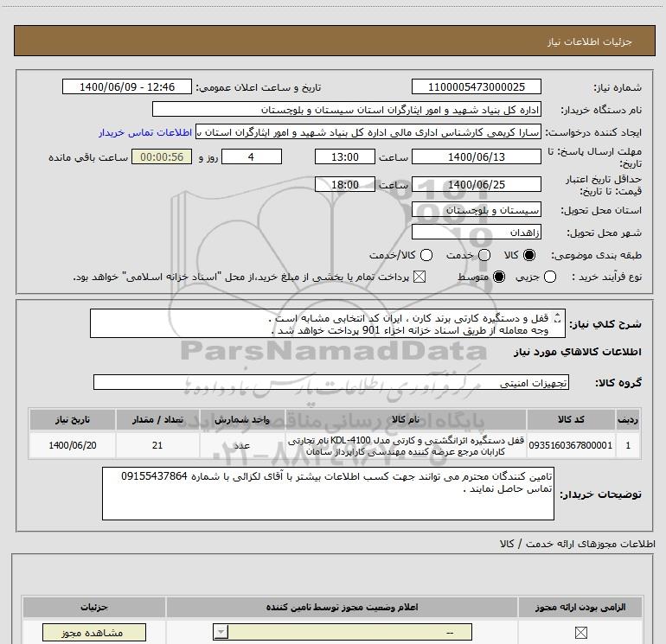Click the scroll arrows of شرح کلی نیاز box

pyautogui.click(x=558, y=317)
